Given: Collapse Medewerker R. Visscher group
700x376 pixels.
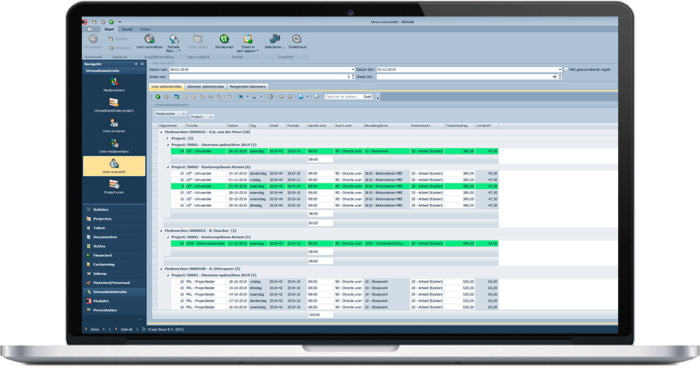Looking at the screenshot, I should tap(161, 231).
